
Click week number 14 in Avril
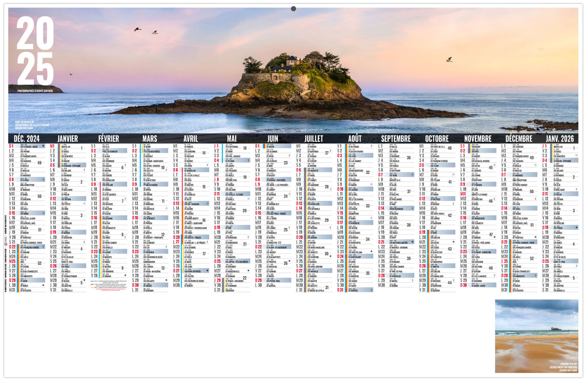204,153
